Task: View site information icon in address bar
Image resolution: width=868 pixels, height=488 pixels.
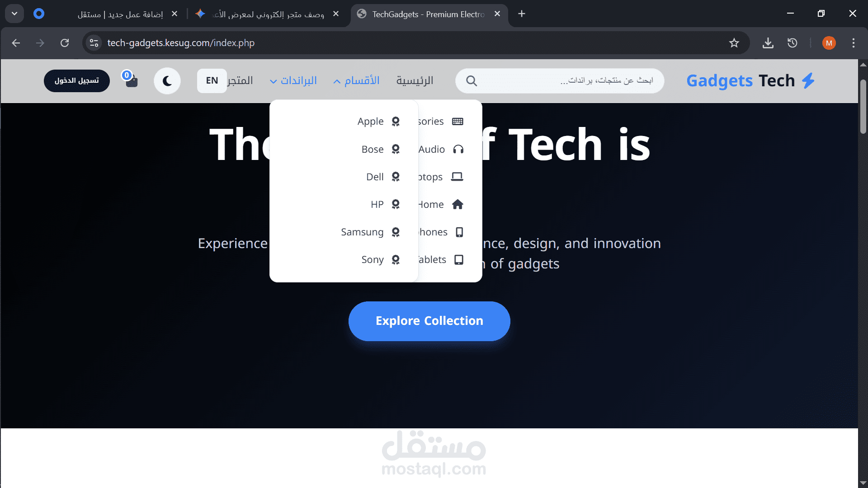Action: pyautogui.click(x=94, y=43)
